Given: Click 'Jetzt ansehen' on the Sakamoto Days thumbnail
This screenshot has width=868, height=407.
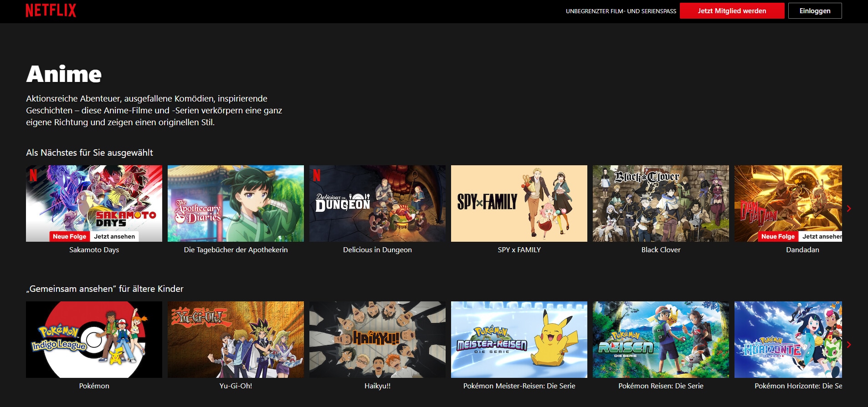Looking at the screenshot, I should tap(114, 236).
